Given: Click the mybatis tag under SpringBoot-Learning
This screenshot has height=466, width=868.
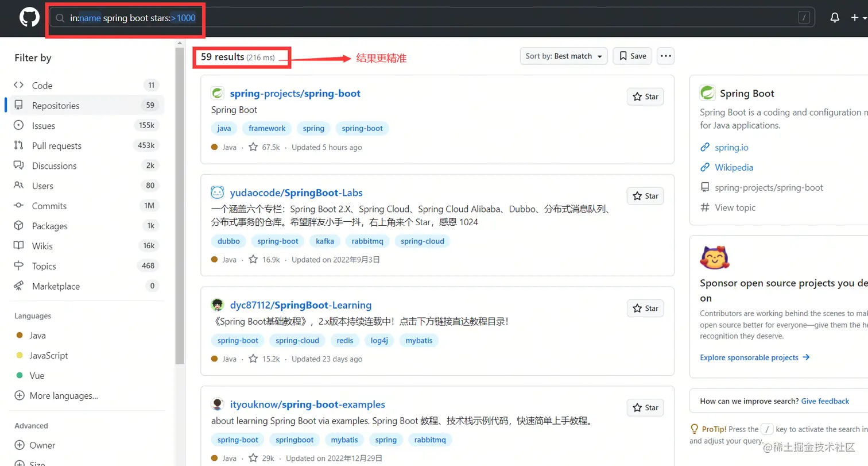Looking at the screenshot, I should point(419,341).
